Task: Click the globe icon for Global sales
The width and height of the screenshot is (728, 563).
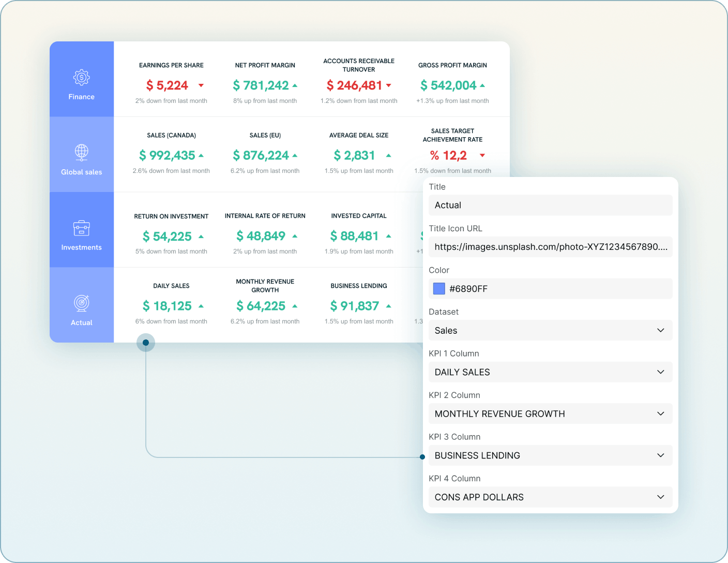Action: click(81, 152)
